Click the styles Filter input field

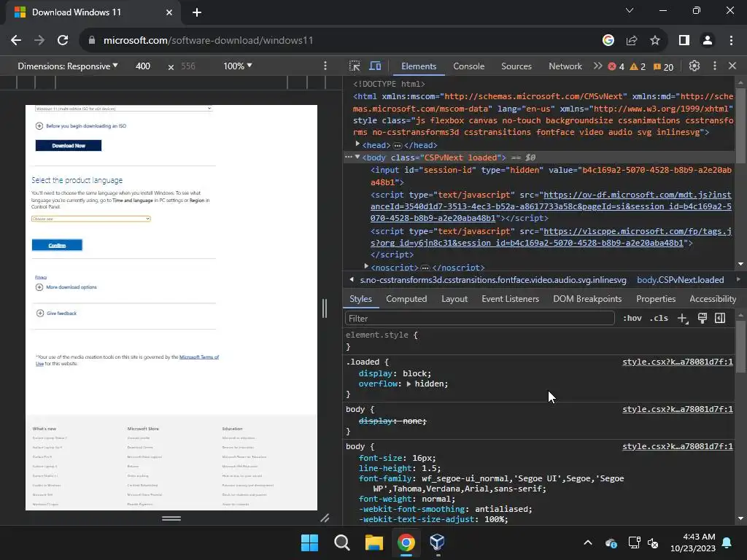tap(479, 318)
